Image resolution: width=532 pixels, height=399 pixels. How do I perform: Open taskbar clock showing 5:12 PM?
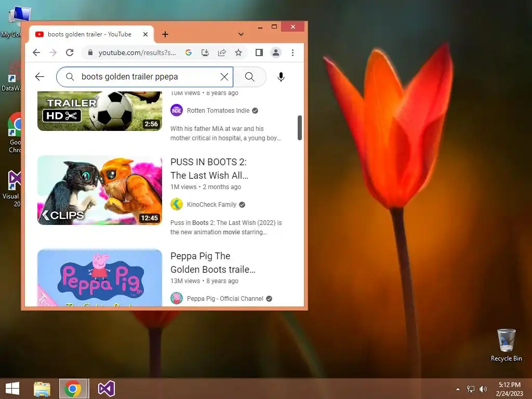509,389
